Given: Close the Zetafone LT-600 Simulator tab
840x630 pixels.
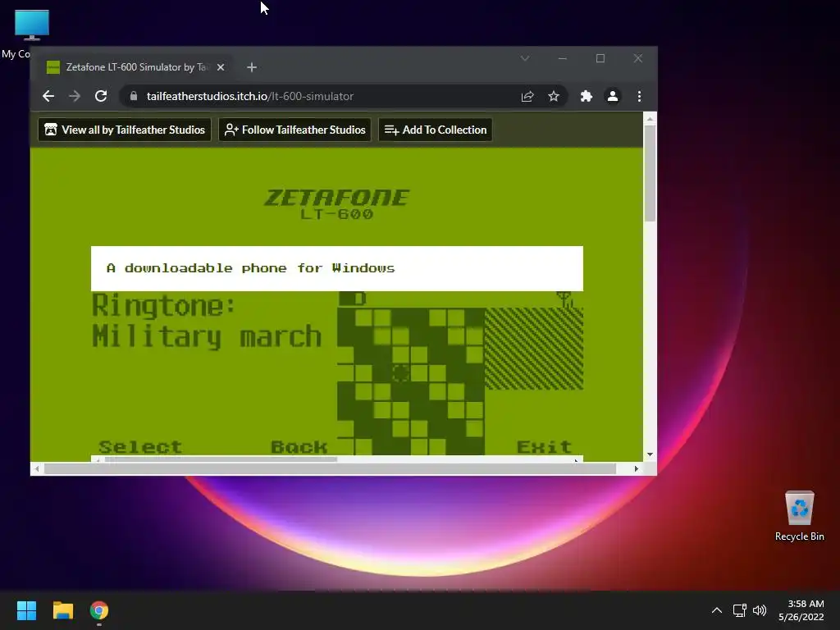Looking at the screenshot, I should point(220,67).
